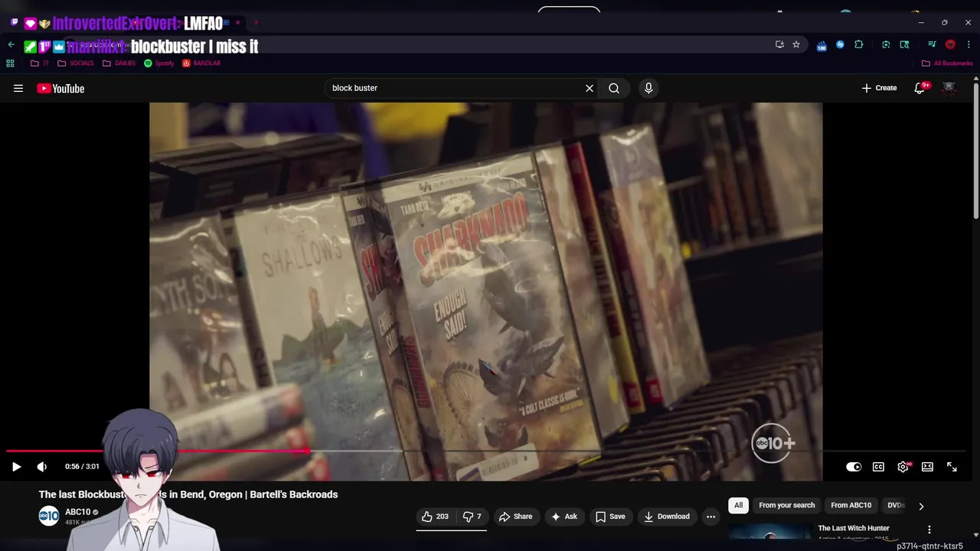980x551 pixels.
Task: Play the video using the play button
Action: [16, 467]
